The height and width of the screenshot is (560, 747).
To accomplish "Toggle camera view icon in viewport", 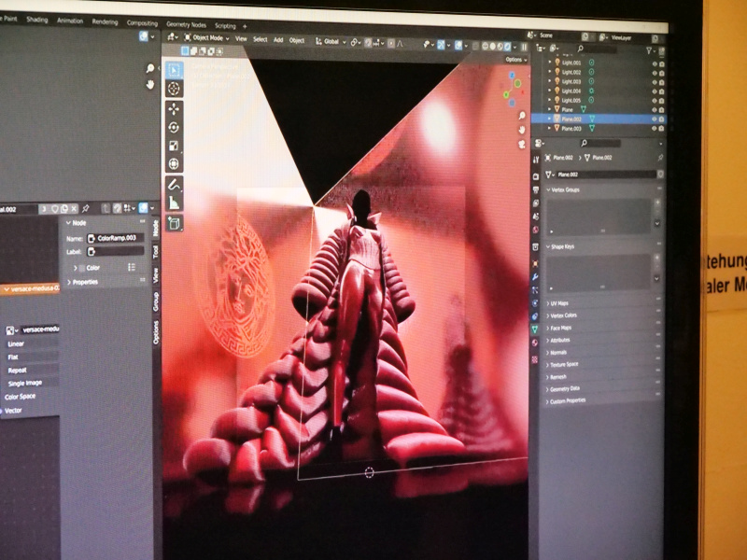I will [x=522, y=144].
